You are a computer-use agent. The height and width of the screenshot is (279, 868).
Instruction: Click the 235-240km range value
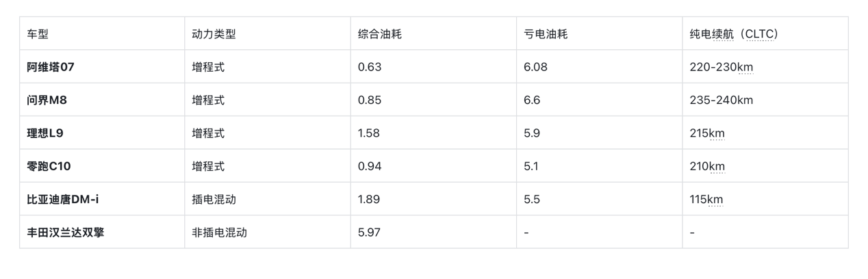722,101
